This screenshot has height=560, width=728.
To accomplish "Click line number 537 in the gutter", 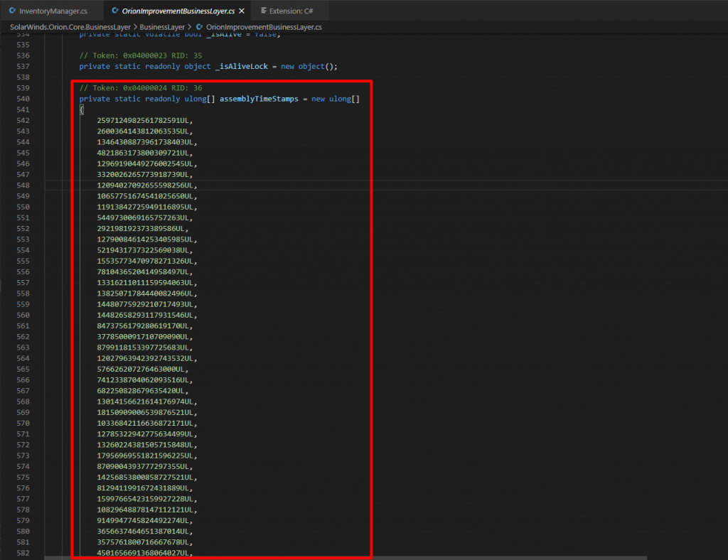I will (23, 66).
